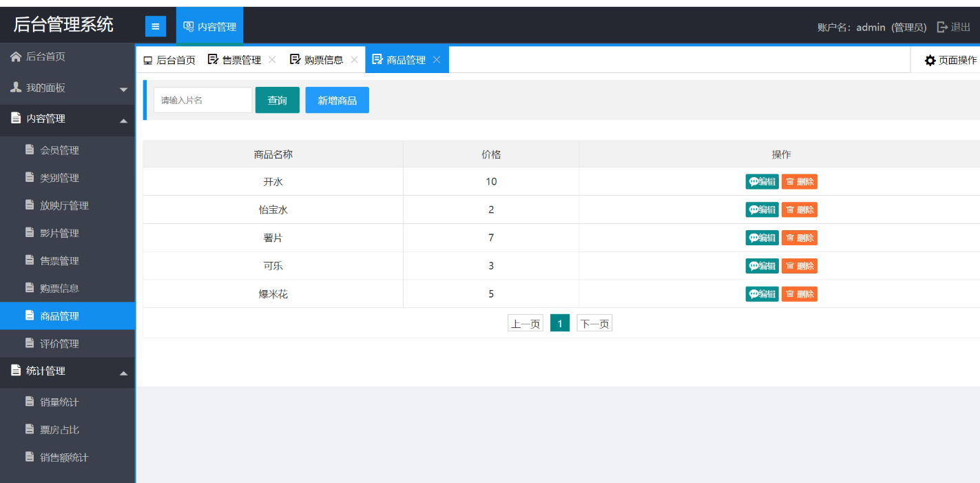Open 评价管理 in the sidebar
Viewport: 980px width, 483px height.
[x=67, y=343]
